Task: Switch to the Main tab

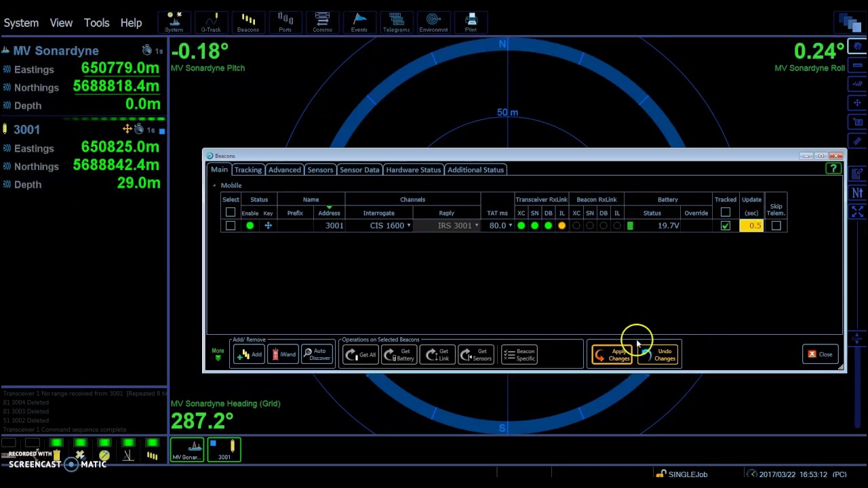Action: [x=219, y=169]
